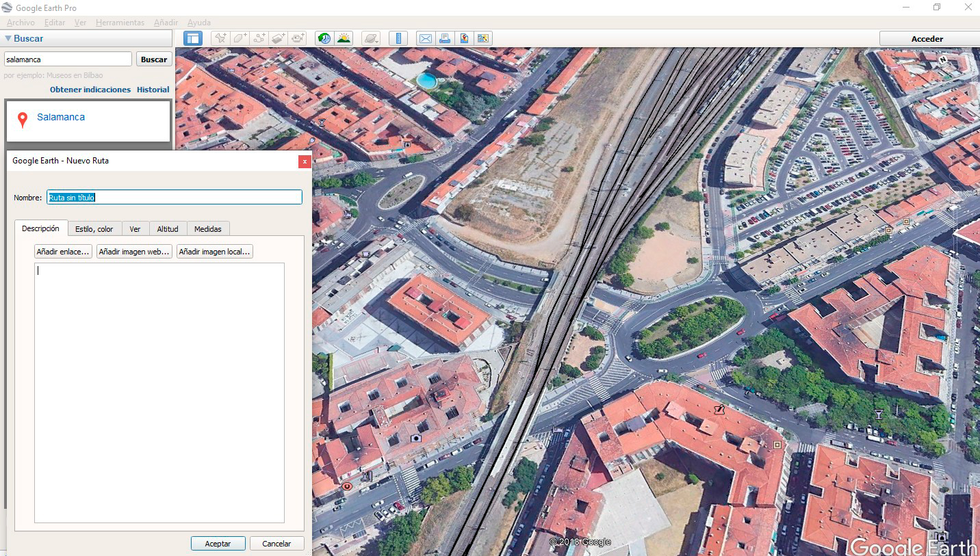Click the Nombre text field

[x=175, y=197]
